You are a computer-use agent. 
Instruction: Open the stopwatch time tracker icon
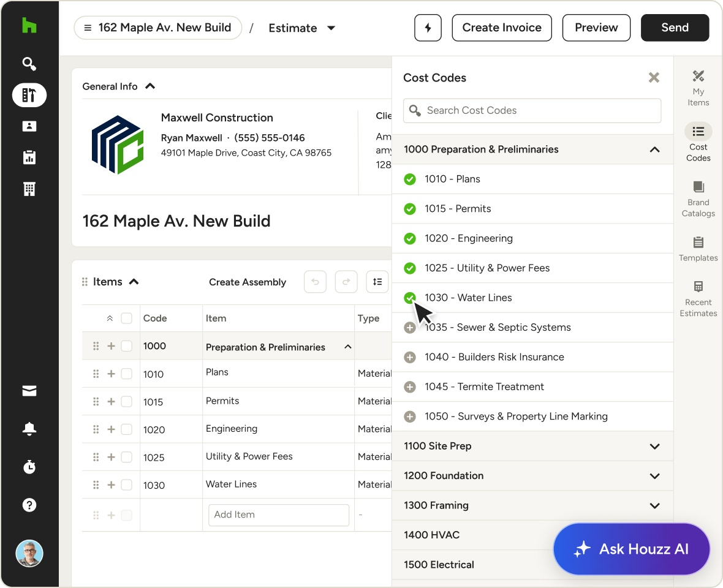[29, 466]
